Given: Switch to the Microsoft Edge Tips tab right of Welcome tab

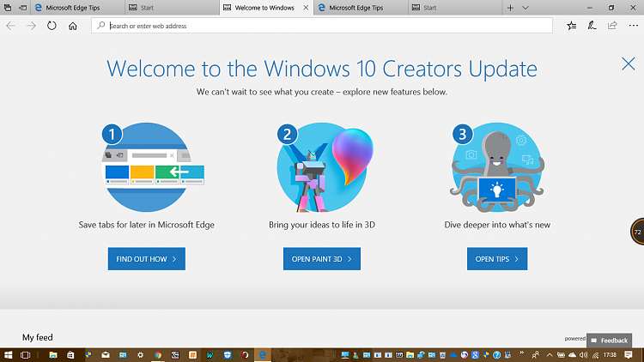Looking at the screenshot, I should [x=361, y=8].
